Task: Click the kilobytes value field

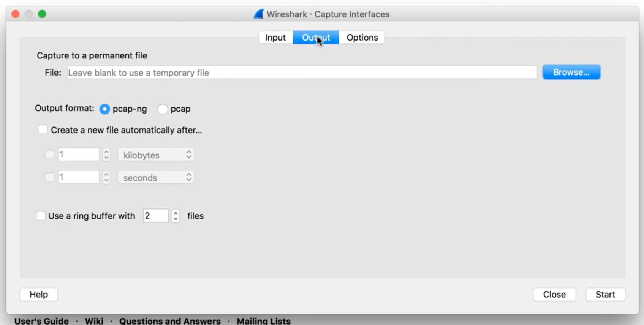Action: (79, 155)
